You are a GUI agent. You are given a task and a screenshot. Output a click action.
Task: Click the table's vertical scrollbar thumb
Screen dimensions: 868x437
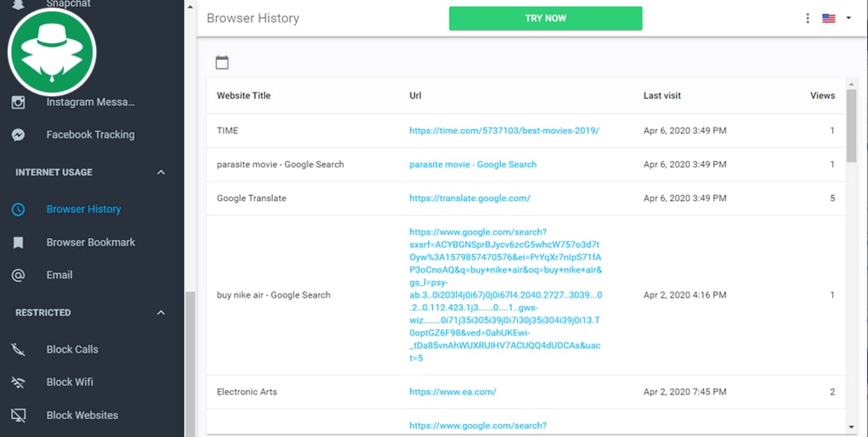[x=851, y=126]
